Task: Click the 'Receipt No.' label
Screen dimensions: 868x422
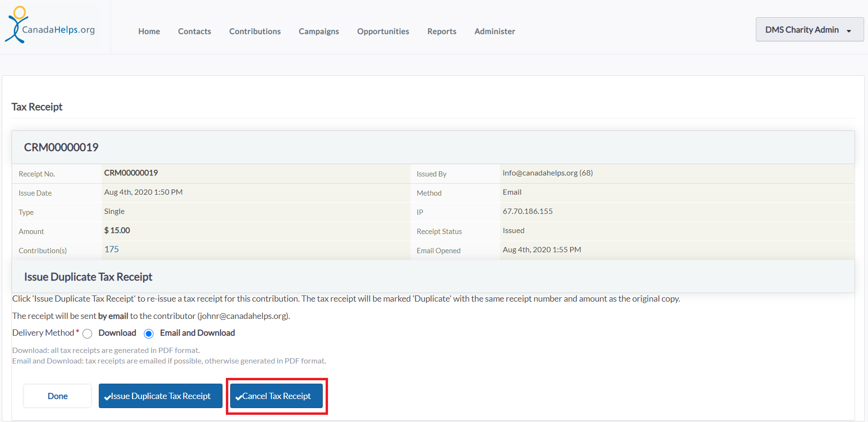Action: tap(37, 174)
